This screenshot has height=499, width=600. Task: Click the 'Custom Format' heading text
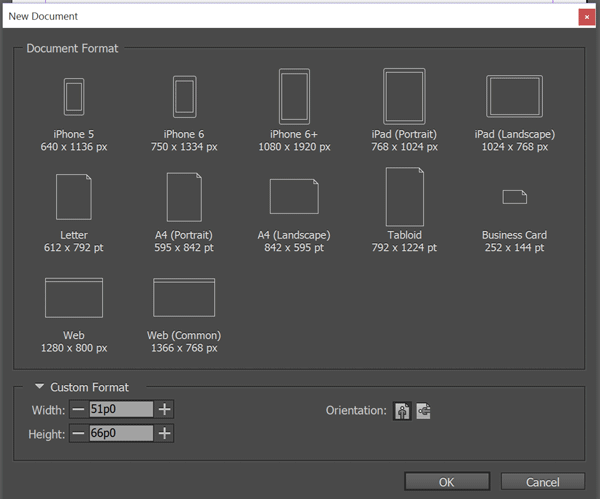(x=90, y=387)
